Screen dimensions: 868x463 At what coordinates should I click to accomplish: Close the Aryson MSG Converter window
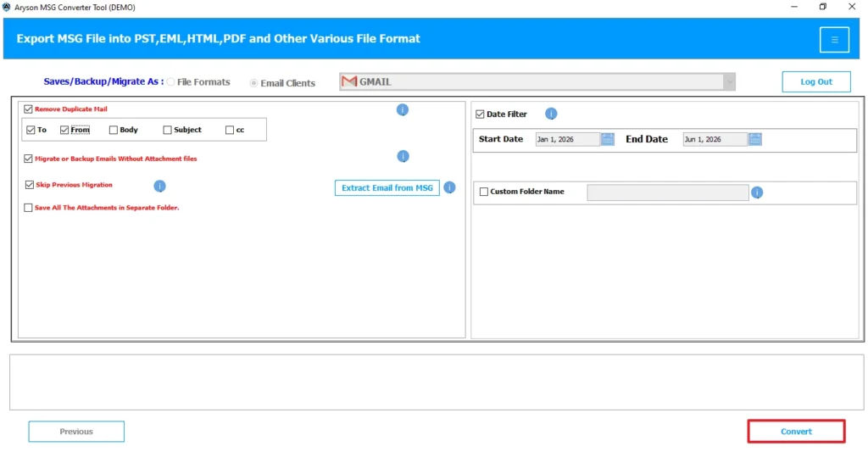[x=852, y=7]
